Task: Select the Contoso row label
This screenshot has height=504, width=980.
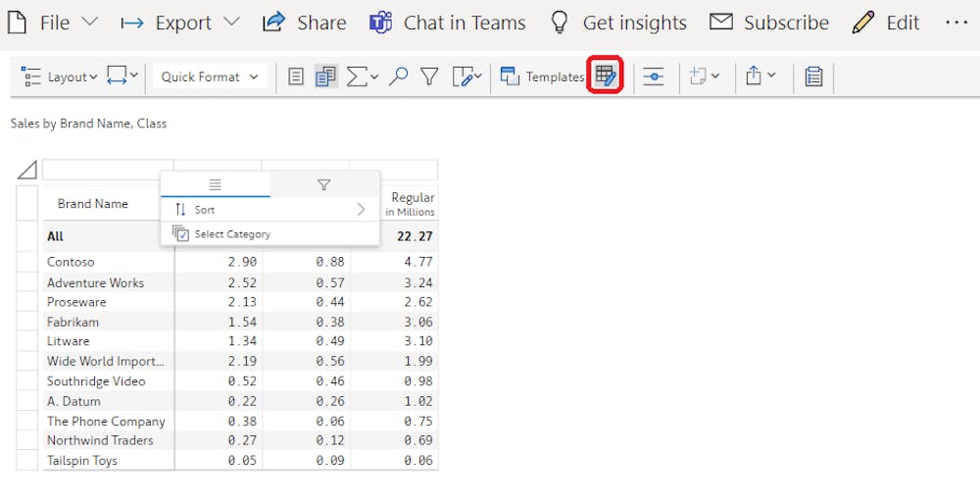Action: coord(71,262)
